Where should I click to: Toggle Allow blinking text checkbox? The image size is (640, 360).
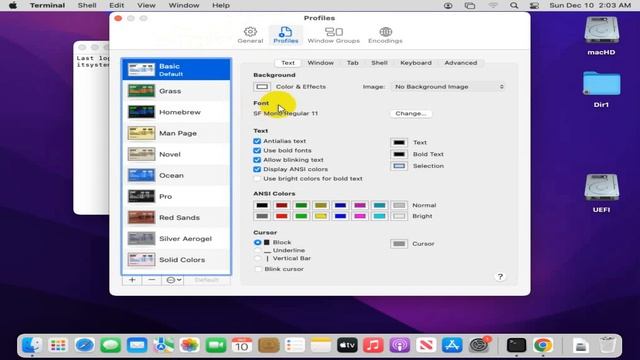(x=257, y=160)
